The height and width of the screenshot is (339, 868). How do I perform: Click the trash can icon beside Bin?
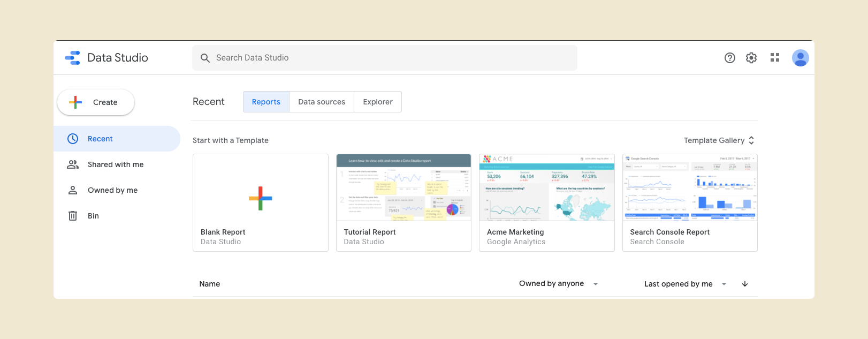point(73,216)
